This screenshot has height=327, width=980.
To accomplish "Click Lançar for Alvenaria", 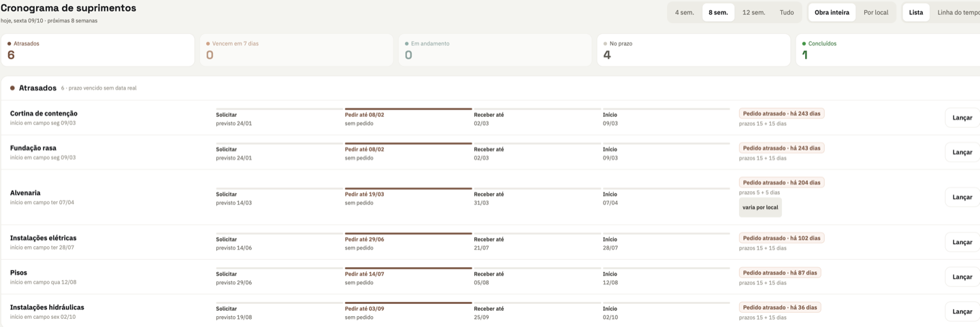I will [x=962, y=197].
